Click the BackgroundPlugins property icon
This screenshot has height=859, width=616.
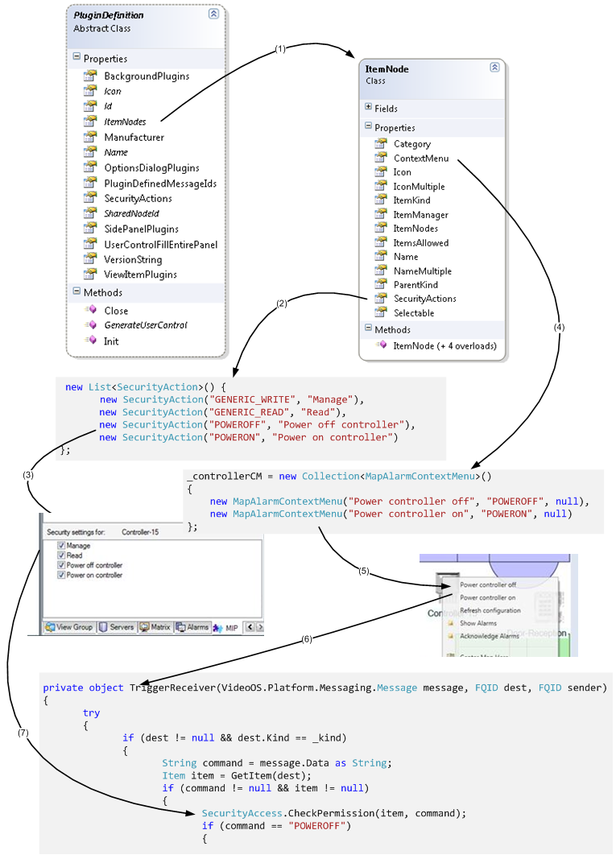89,76
